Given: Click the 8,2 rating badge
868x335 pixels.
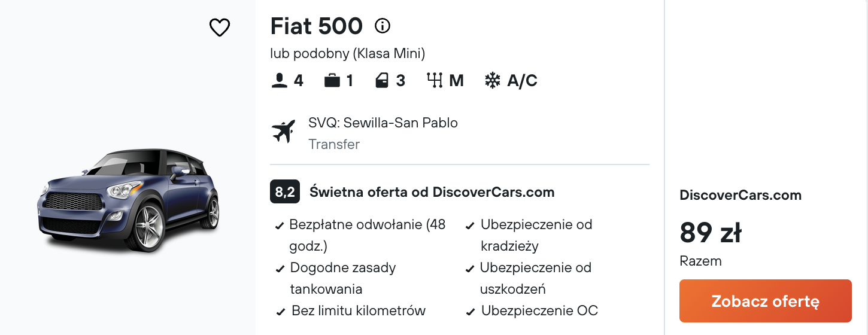Looking at the screenshot, I should pos(285,192).
